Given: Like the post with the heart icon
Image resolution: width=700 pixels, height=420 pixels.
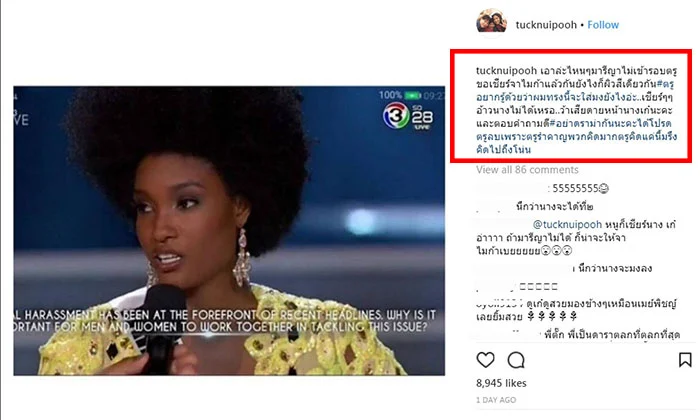Looking at the screenshot, I should [x=485, y=360].
